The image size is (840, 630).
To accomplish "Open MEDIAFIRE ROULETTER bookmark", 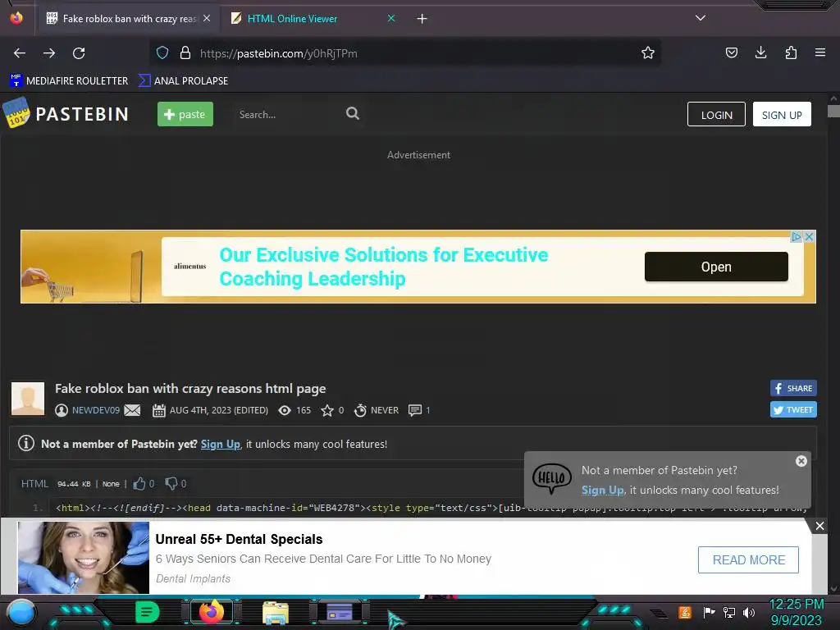I will [x=69, y=81].
